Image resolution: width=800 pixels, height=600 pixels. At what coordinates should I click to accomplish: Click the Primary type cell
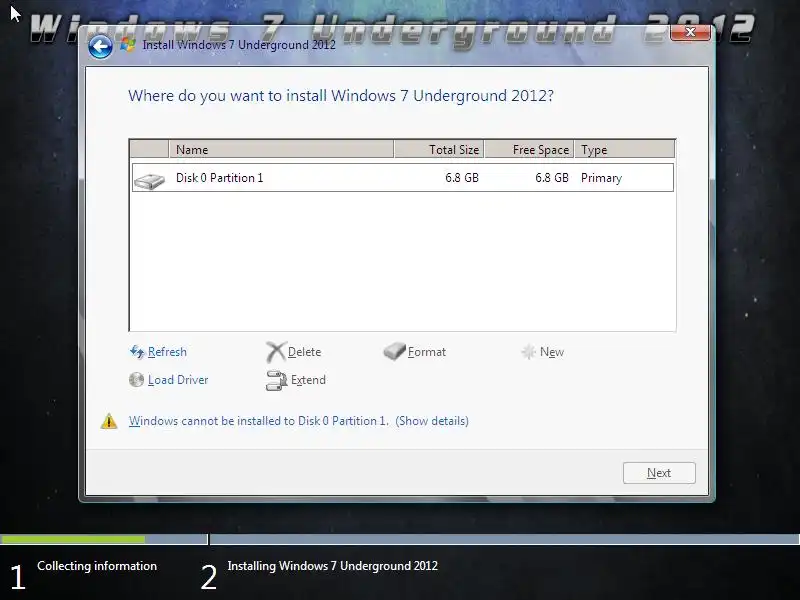pyautogui.click(x=602, y=178)
